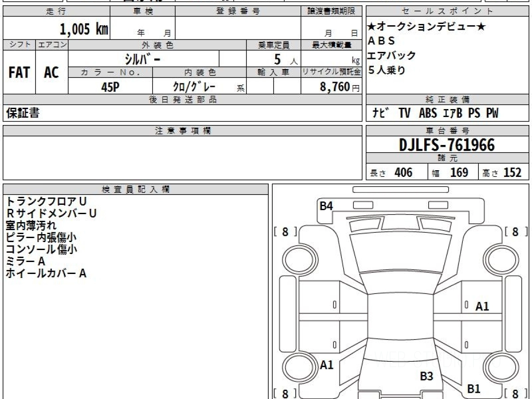Image resolution: width=532 pixels, height=399 pixels.
Task: Click the 検査員記入欄 header
Action: [136, 189]
